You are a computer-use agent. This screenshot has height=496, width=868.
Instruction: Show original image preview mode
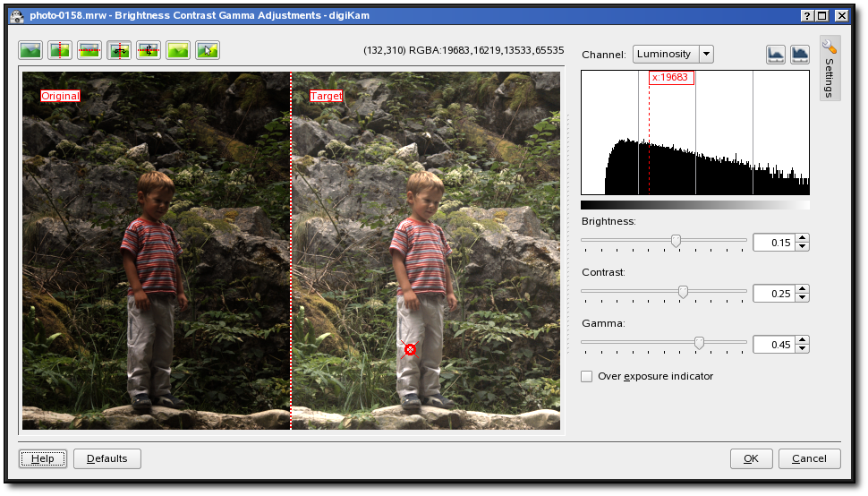[30, 50]
